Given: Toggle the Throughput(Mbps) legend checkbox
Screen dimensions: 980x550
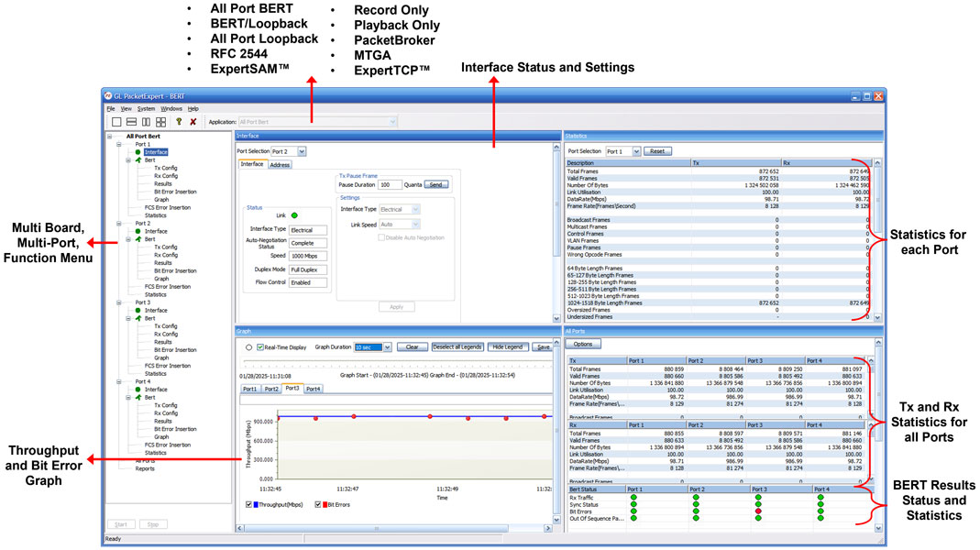Looking at the screenshot, I should [249, 504].
